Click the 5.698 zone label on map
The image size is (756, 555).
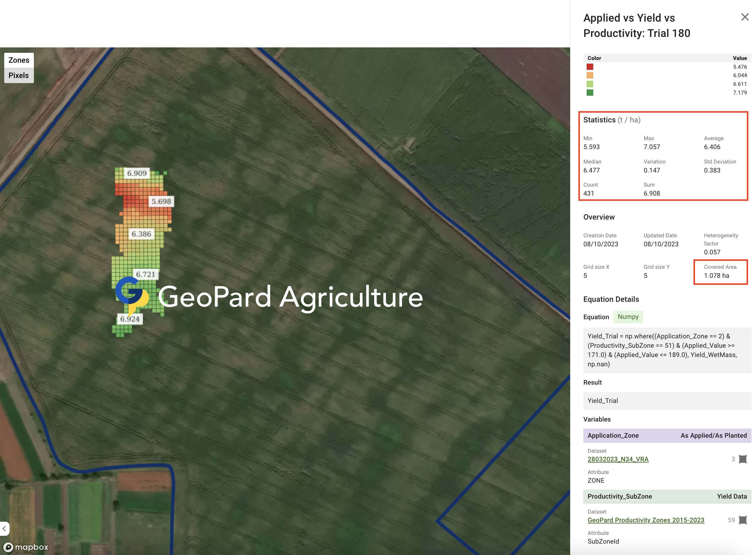point(161,201)
